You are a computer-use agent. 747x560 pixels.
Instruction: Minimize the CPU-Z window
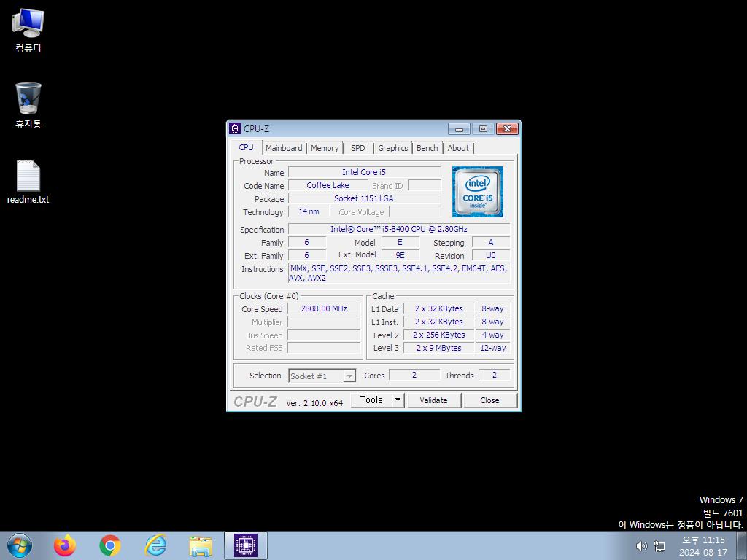coord(460,128)
